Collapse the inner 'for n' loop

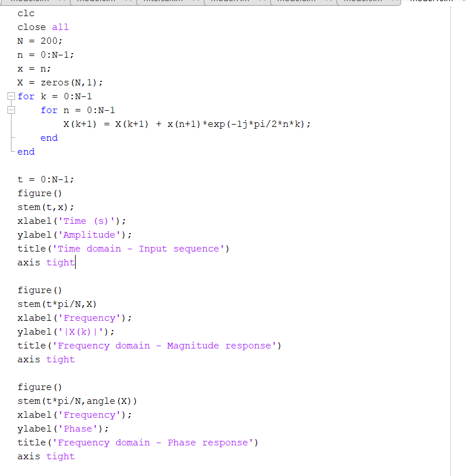10,110
